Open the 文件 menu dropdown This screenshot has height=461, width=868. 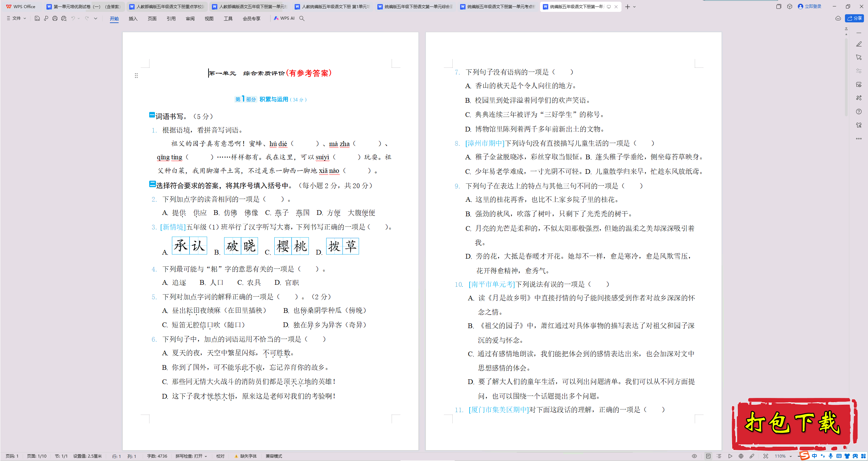tap(16, 18)
